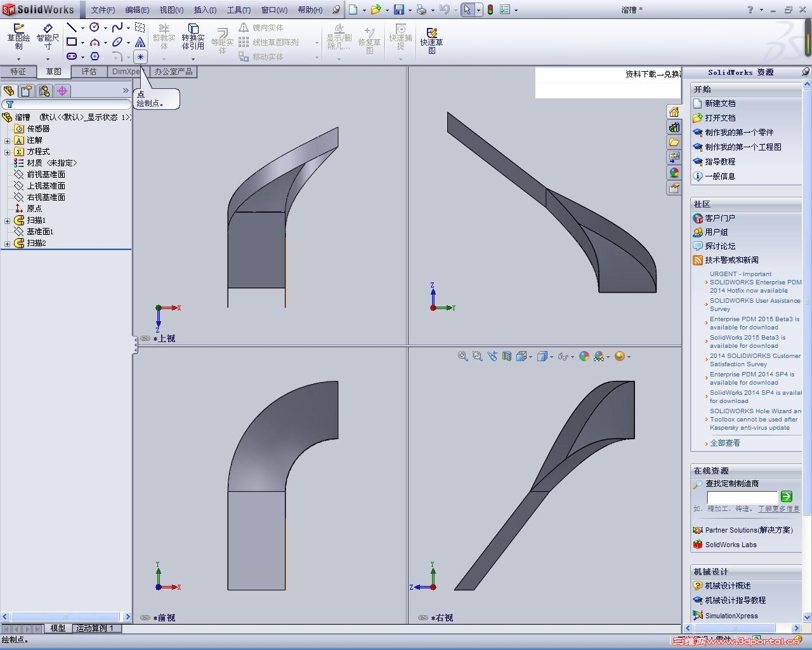Select the Spline sketch tool
Screen dimensions: 812x650
click(117, 27)
